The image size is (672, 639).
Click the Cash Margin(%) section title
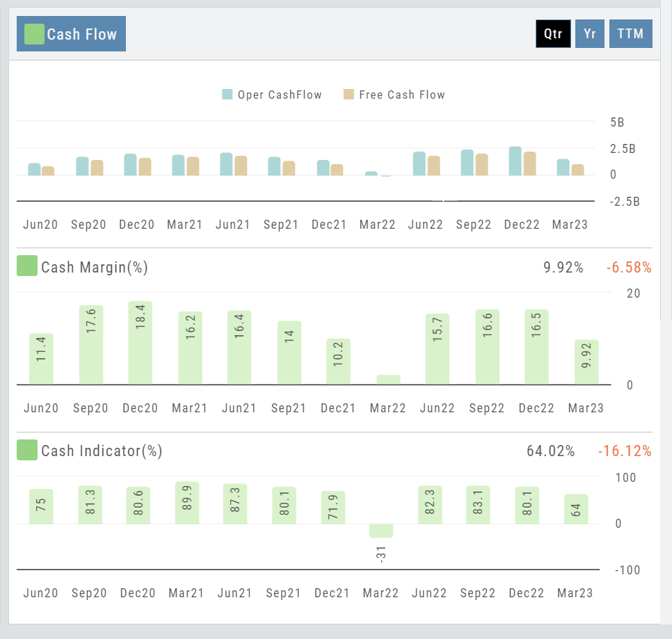[x=95, y=267]
